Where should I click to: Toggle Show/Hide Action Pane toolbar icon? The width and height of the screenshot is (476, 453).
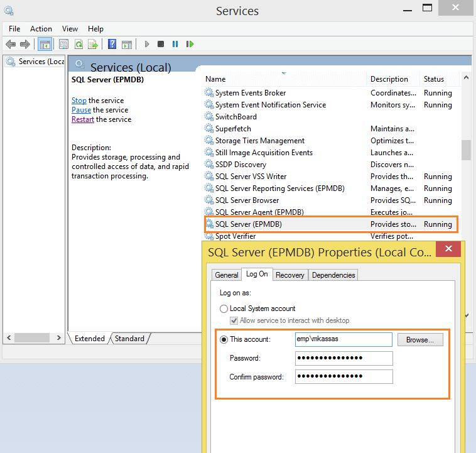click(127, 45)
